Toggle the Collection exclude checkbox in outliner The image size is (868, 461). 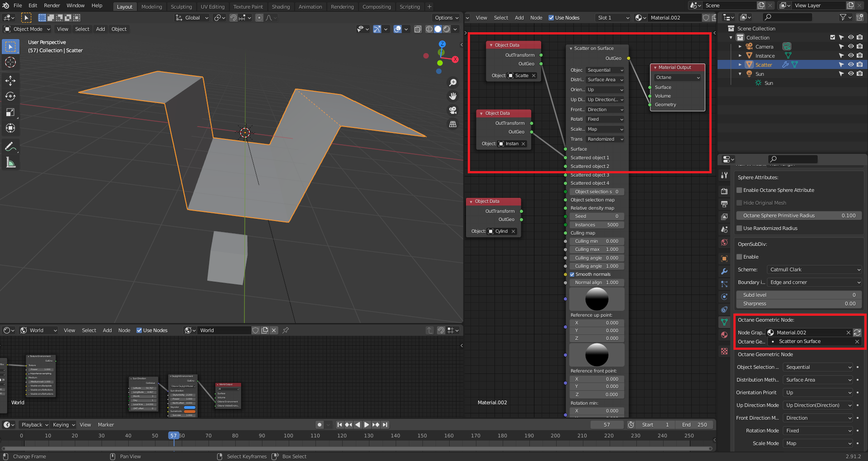click(833, 38)
